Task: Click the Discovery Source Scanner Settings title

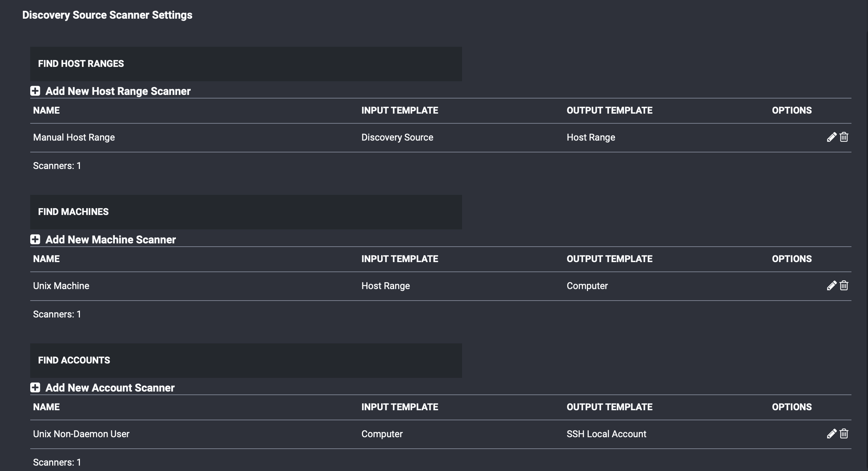Action: click(x=107, y=15)
